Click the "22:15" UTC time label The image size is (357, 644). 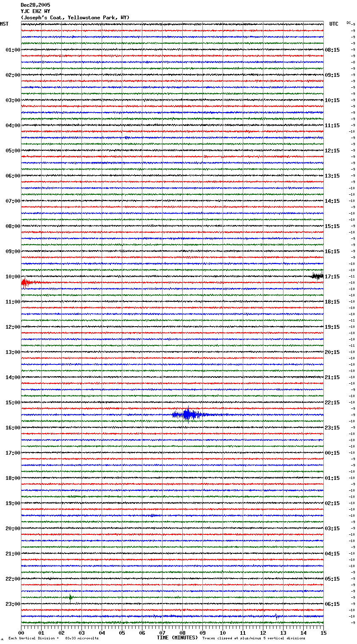click(332, 403)
